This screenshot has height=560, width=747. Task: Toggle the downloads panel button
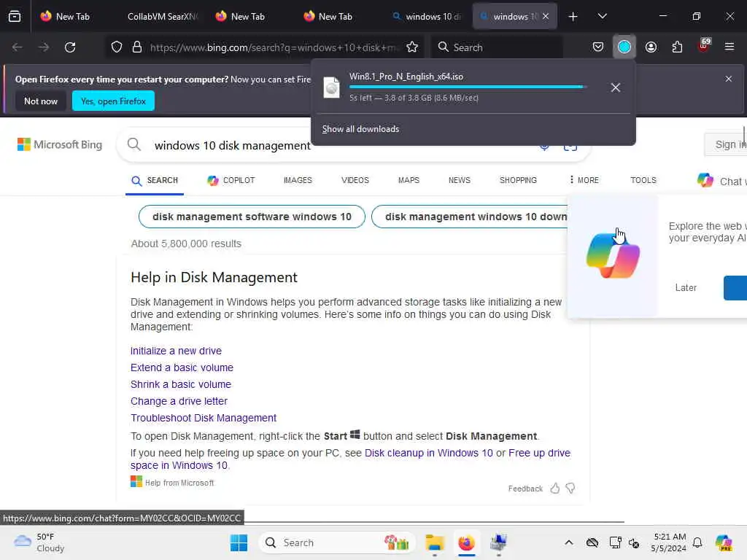(624, 47)
